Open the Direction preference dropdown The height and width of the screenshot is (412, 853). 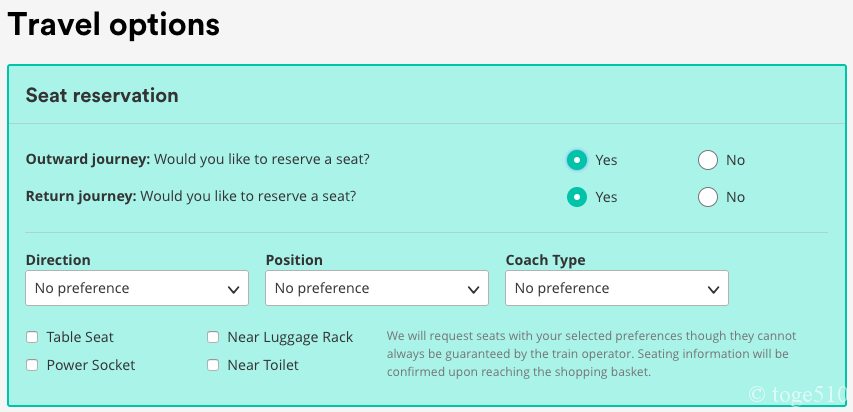coord(136,288)
